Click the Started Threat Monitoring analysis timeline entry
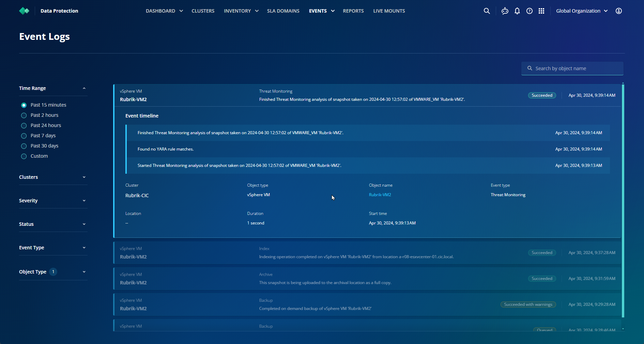This screenshot has height=344, width=644. (368, 166)
